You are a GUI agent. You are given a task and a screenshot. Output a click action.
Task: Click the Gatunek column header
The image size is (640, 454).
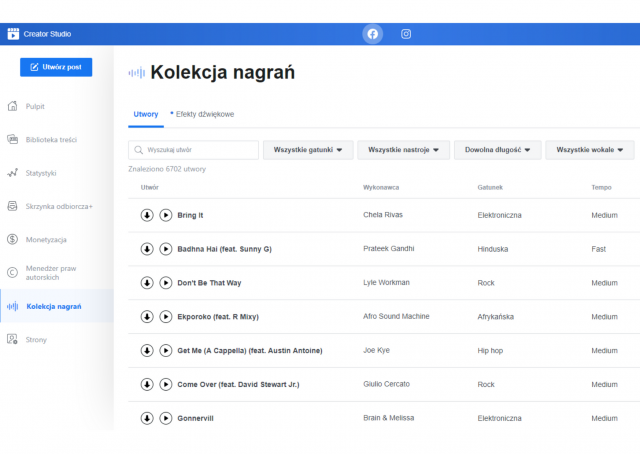coord(490,187)
